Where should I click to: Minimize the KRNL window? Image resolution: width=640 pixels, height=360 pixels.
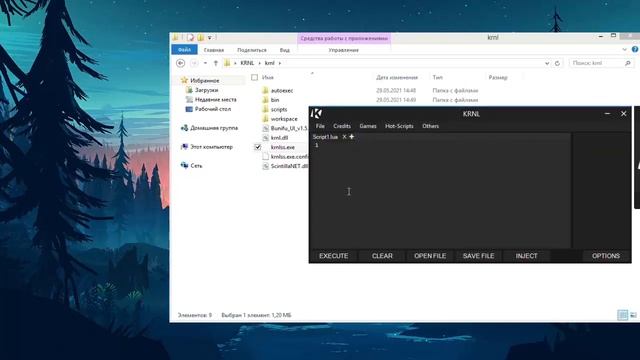[607, 113]
